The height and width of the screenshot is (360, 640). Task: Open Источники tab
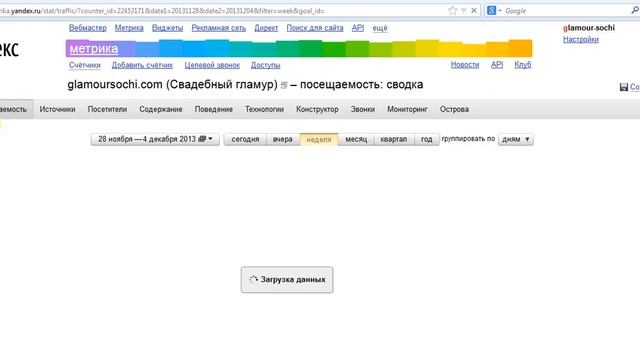pos(58,109)
